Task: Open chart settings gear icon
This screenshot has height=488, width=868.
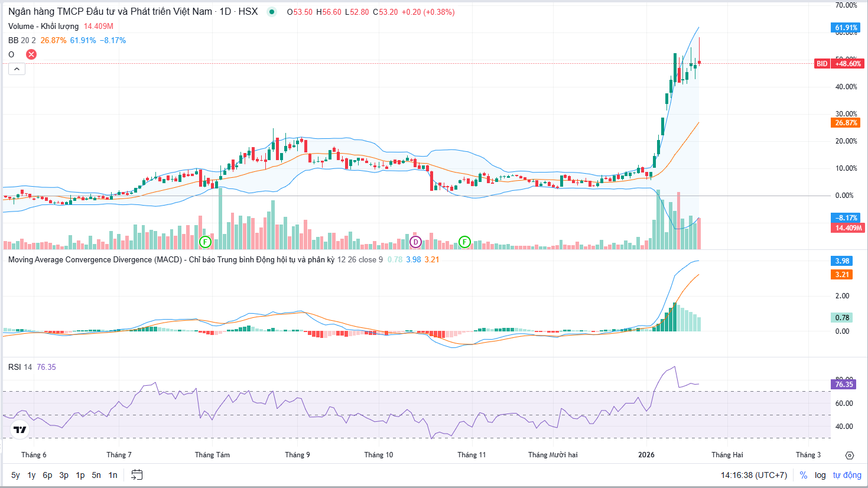Action: pyautogui.click(x=850, y=455)
